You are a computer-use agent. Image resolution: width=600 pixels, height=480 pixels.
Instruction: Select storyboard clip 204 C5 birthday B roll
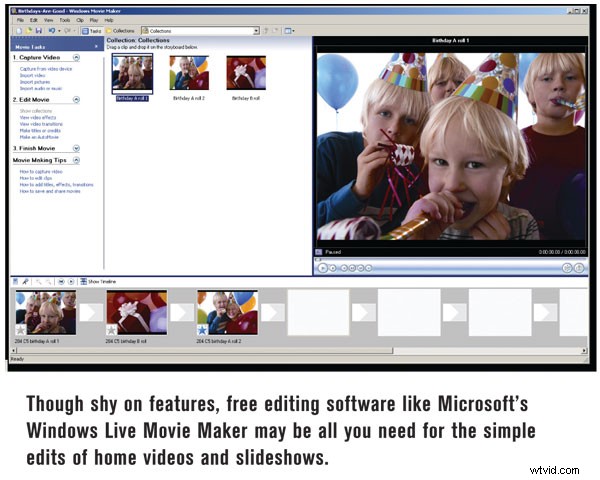click(x=137, y=312)
